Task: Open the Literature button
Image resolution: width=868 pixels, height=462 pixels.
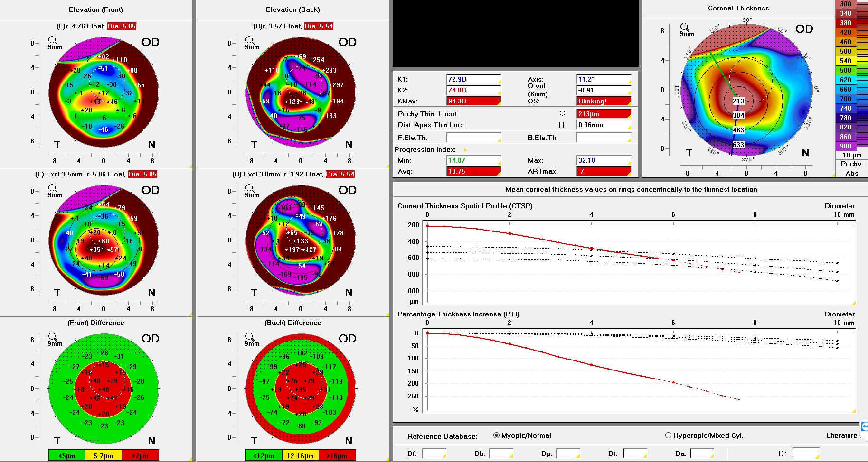Action: coord(842,435)
